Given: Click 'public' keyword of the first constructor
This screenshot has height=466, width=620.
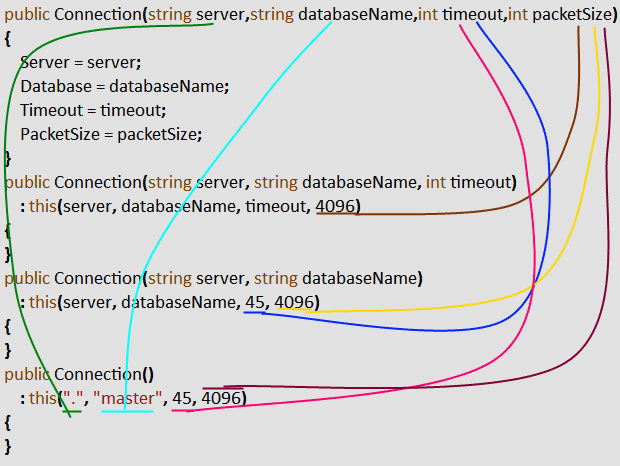Looking at the screenshot, I should [x=27, y=15].
